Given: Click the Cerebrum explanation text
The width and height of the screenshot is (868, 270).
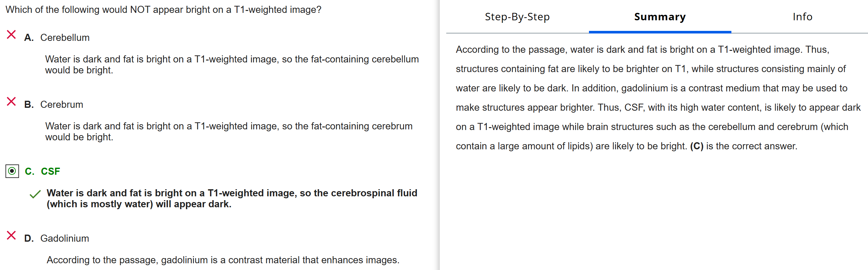Looking at the screenshot, I should (x=228, y=132).
